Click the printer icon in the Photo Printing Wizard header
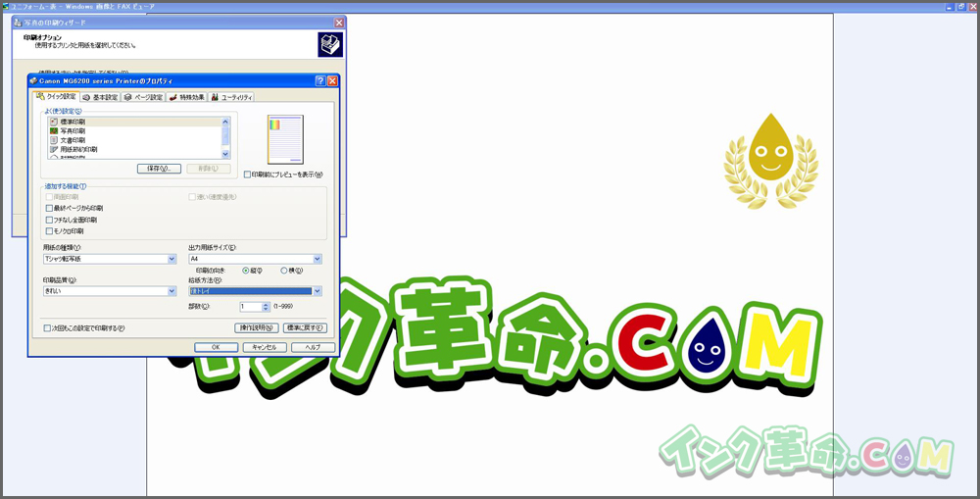This screenshot has height=499, width=980. (x=330, y=44)
